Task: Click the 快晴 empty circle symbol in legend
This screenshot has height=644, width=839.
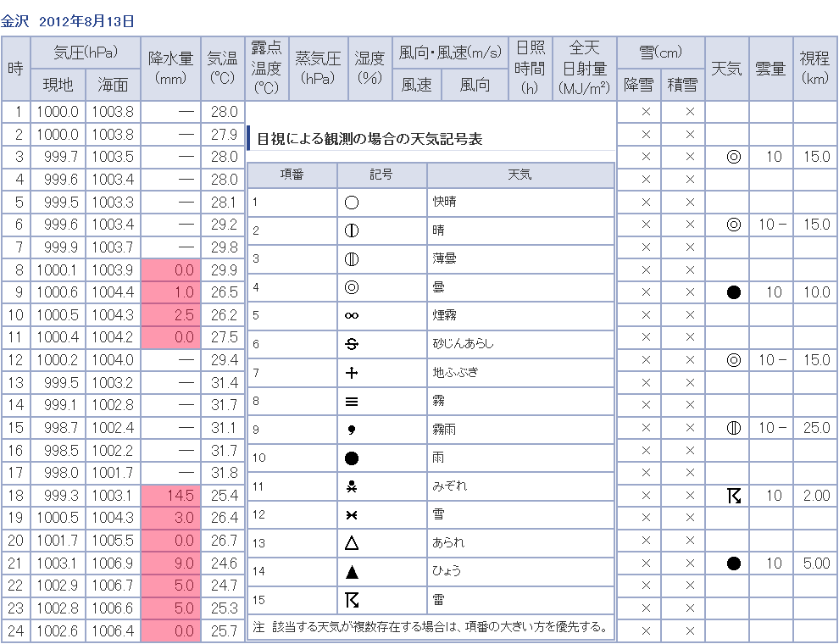Action: [x=352, y=203]
